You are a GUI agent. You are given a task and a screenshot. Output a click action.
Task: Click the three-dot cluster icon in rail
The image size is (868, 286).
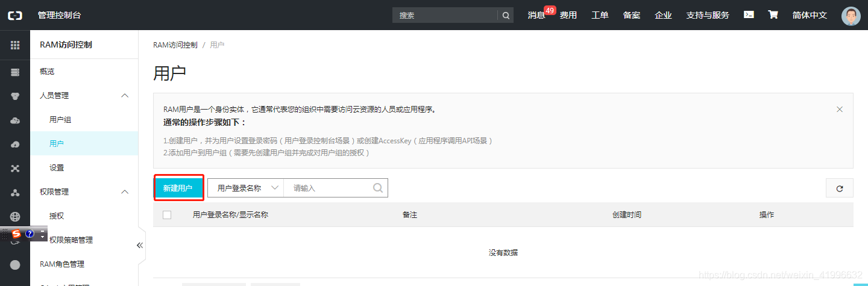point(15,193)
